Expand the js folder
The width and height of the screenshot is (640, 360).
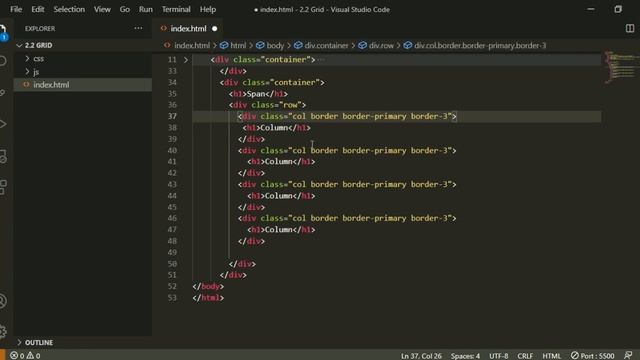[36, 72]
